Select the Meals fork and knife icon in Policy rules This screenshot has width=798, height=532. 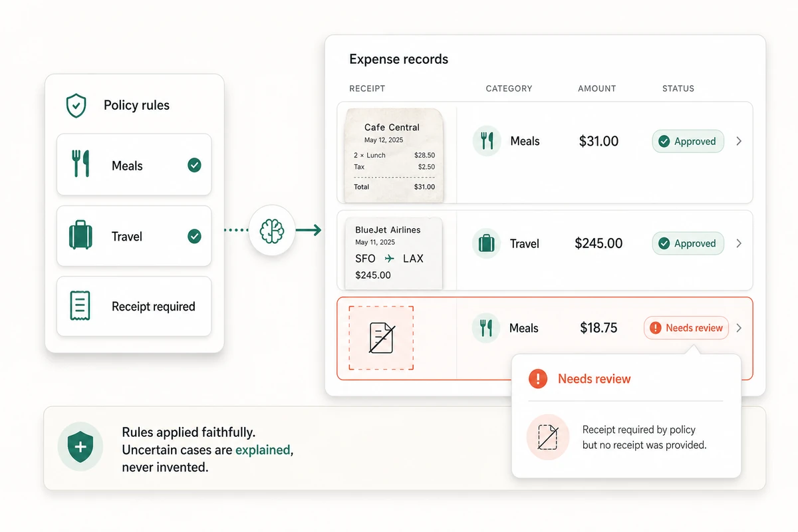[80, 164]
